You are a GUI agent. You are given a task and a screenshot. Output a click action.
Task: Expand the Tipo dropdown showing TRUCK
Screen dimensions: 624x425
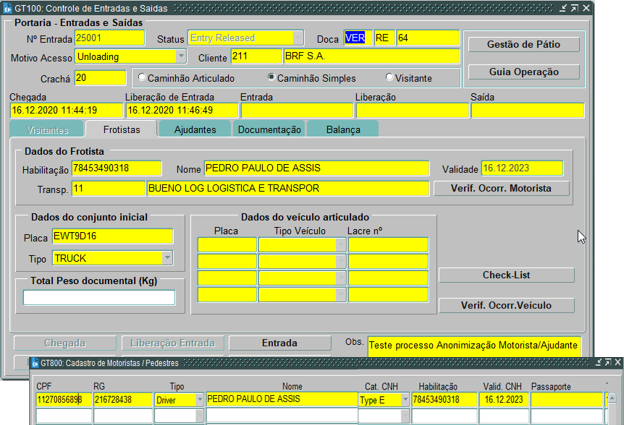[167, 258]
